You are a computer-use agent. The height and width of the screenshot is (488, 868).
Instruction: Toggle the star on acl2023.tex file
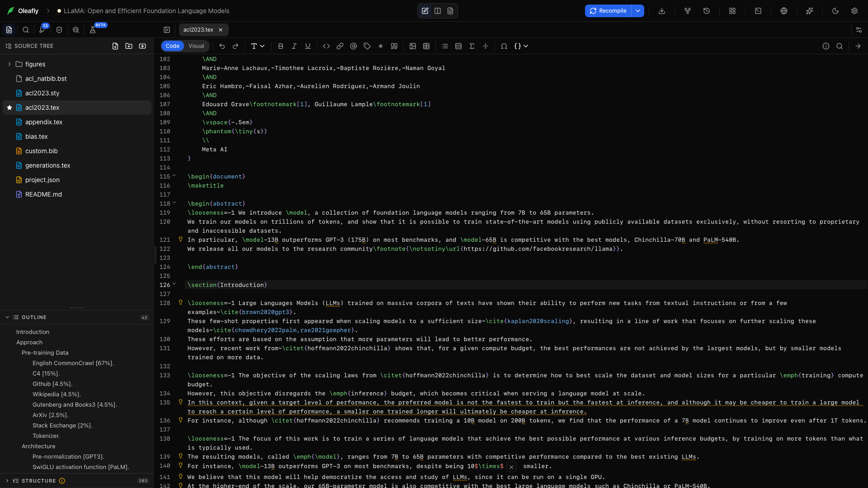9,108
